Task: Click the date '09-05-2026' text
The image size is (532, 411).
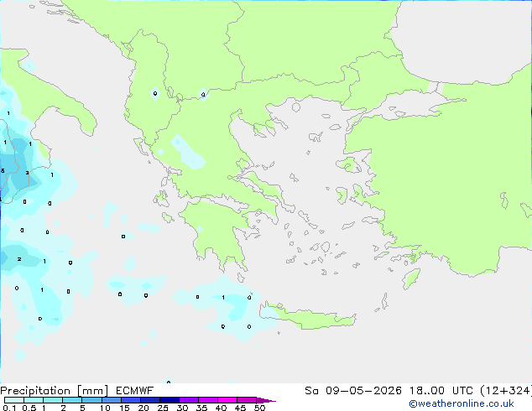Action: (x=363, y=391)
